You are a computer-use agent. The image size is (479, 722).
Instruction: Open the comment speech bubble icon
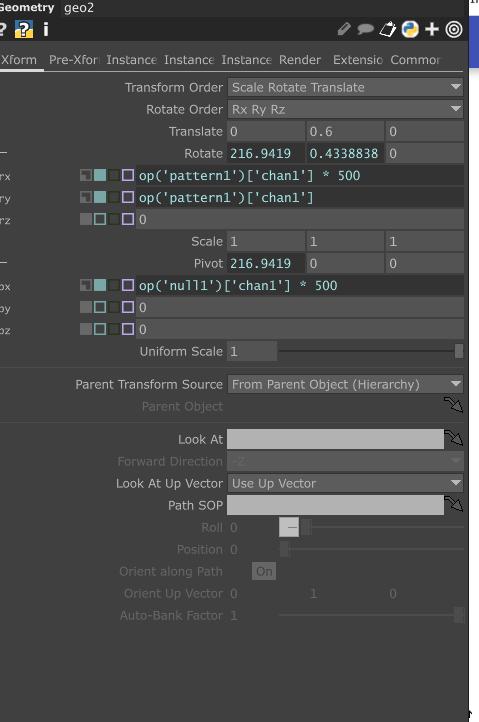click(365, 30)
